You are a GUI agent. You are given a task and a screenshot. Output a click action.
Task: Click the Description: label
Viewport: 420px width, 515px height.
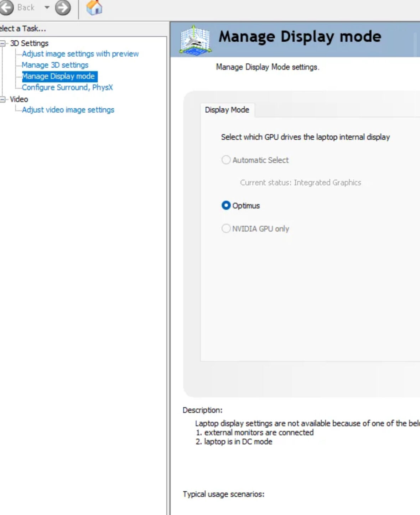pos(202,410)
